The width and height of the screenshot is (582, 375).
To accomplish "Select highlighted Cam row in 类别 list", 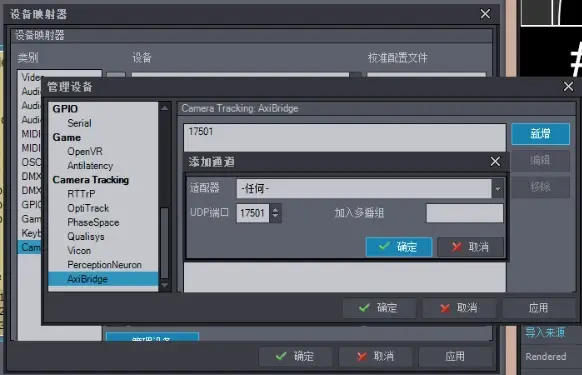I will point(30,247).
